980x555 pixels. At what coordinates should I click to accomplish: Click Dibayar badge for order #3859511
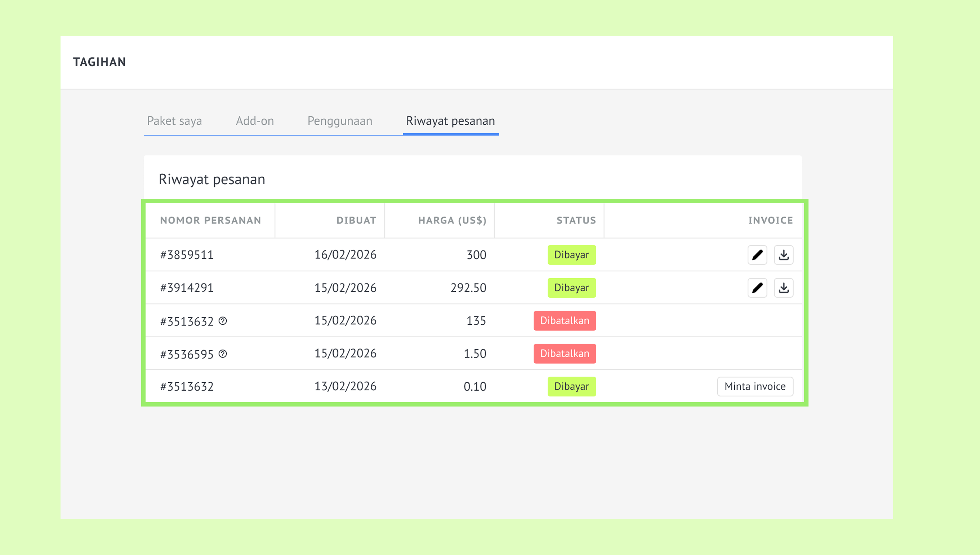coord(571,255)
